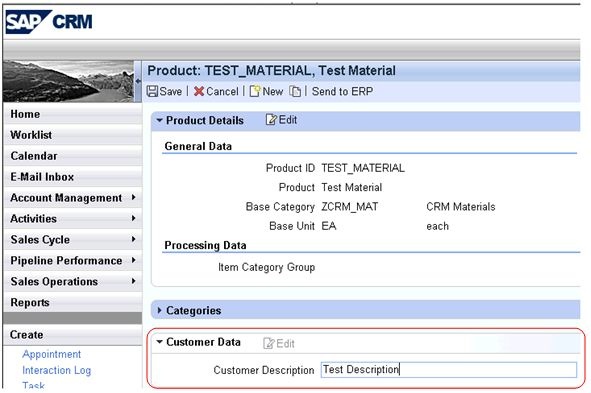Viewport: 591px width, 393px height.
Task: Collapse navigation pane with arrow handle
Action: (x=138, y=81)
